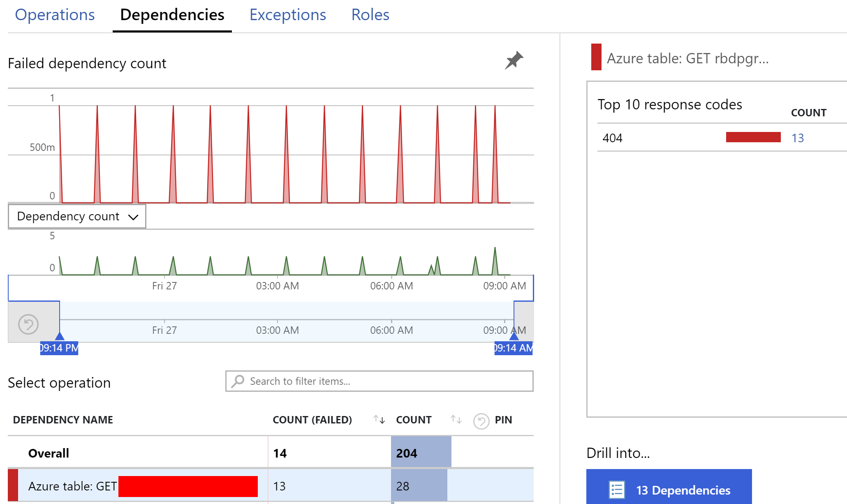Click the reset icon on the time brush

click(x=28, y=324)
